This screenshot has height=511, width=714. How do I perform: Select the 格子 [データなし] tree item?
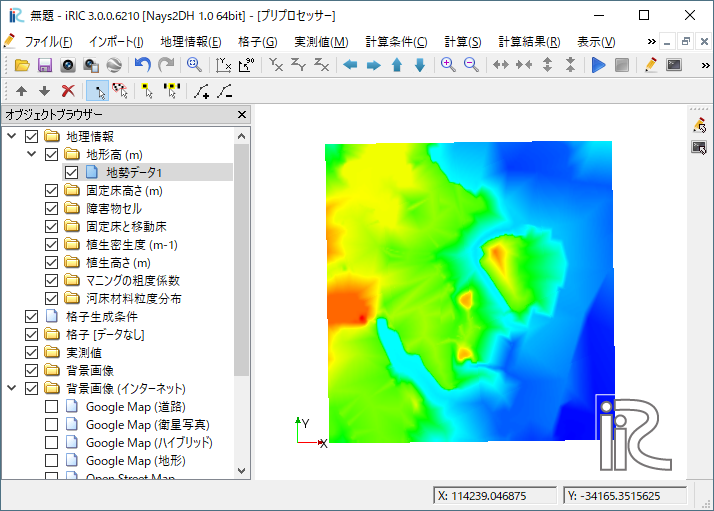point(105,335)
